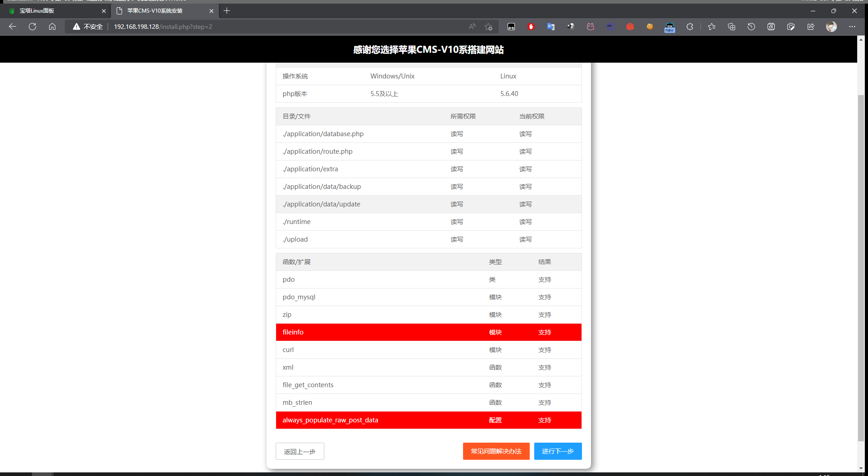Open the browser Extensions puzzle menu
Image resolution: width=868 pixels, height=476 pixels.
coord(690,27)
